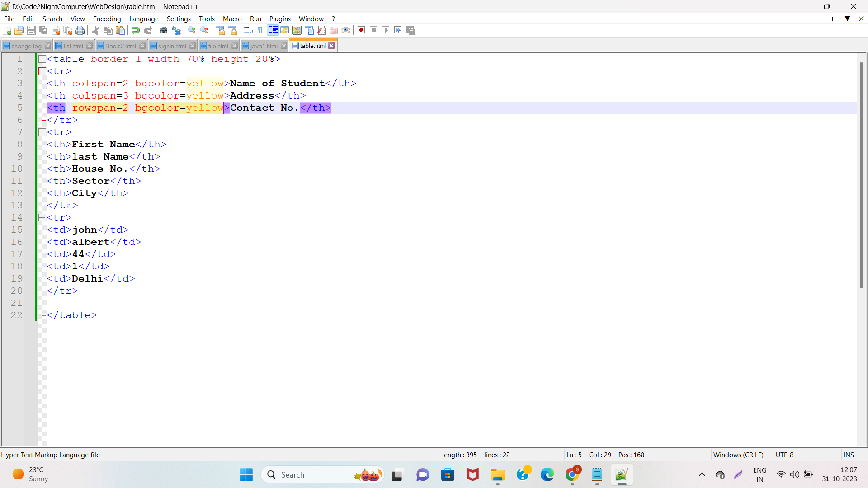Collapse the second tr block on line 7
Viewport: 868px width, 488px height.
42,132
